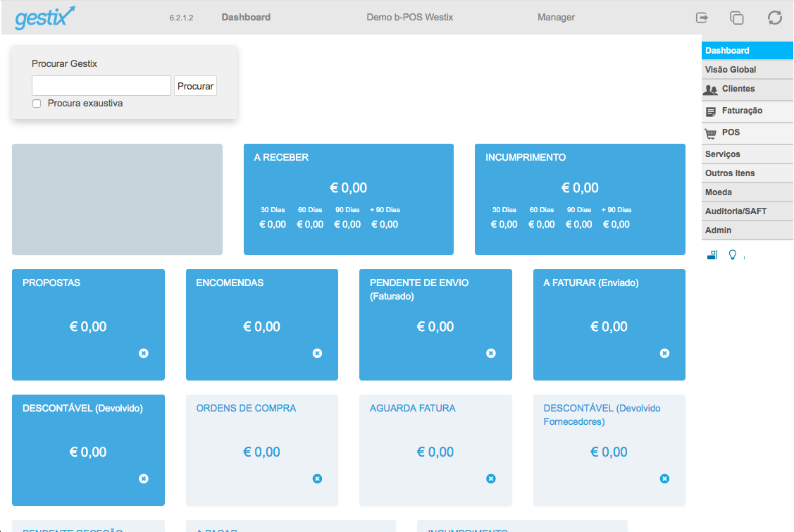Click the AGUARDA FATURA € 0,00 amount
The width and height of the screenshot is (794, 532).
[435, 452]
